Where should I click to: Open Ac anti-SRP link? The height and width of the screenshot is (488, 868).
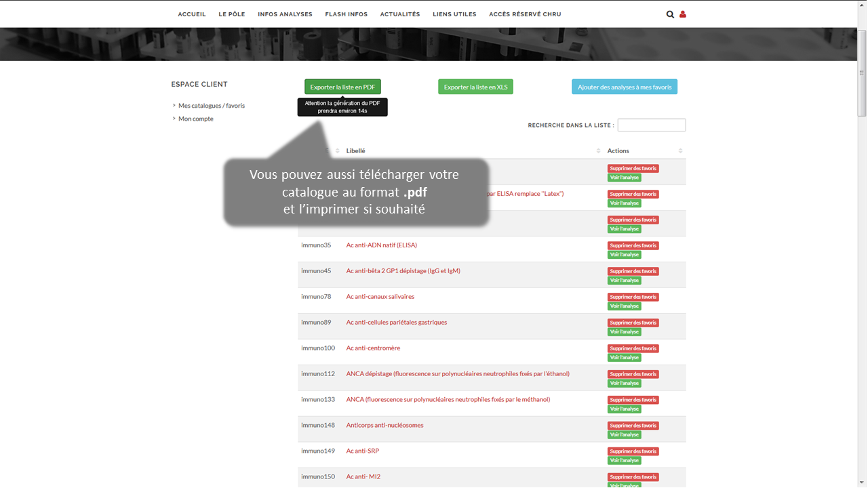[362, 451]
